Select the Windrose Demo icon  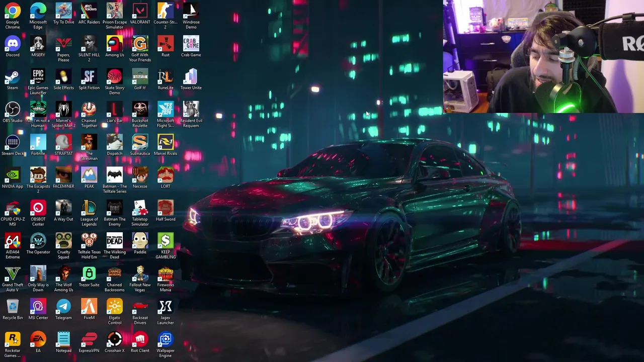pyautogui.click(x=191, y=11)
